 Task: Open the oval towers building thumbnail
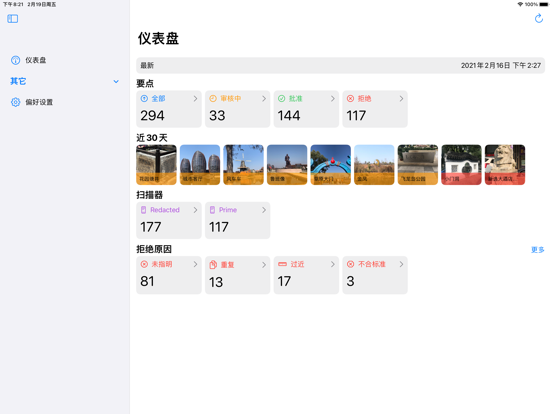[x=200, y=165]
